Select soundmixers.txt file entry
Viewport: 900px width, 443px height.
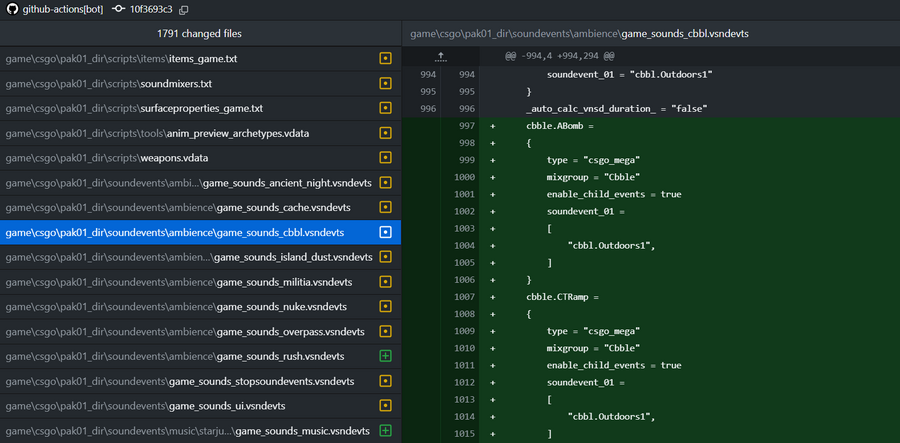tap(200, 84)
